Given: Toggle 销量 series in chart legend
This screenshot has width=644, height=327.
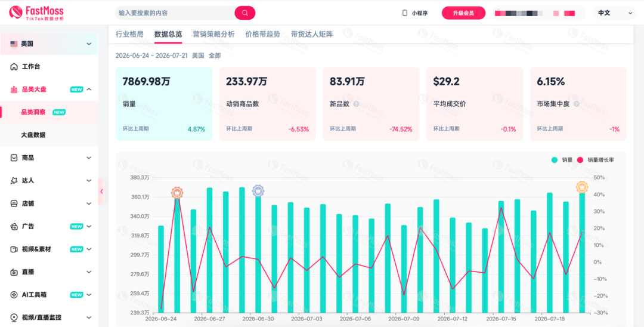Looking at the screenshot, I should [562, 160].
